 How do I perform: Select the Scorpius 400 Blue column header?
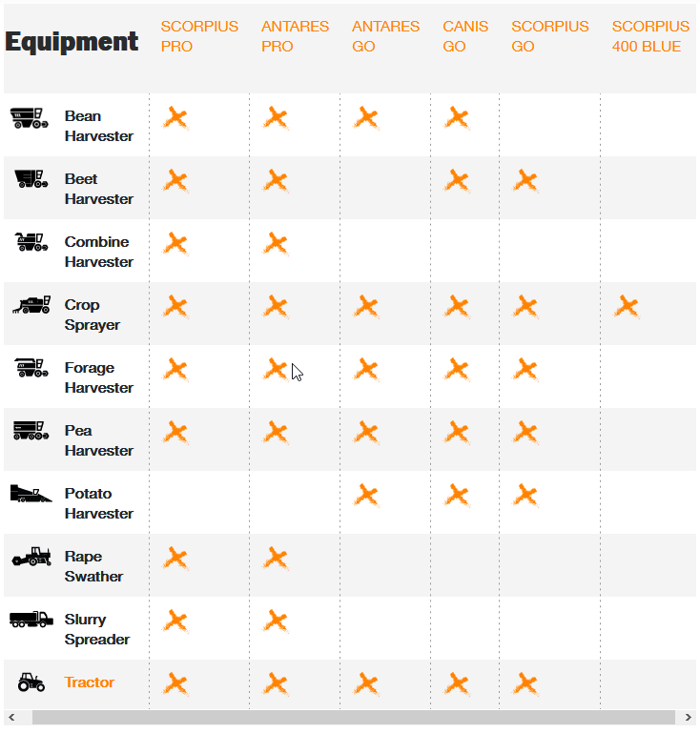coord(650,36)
